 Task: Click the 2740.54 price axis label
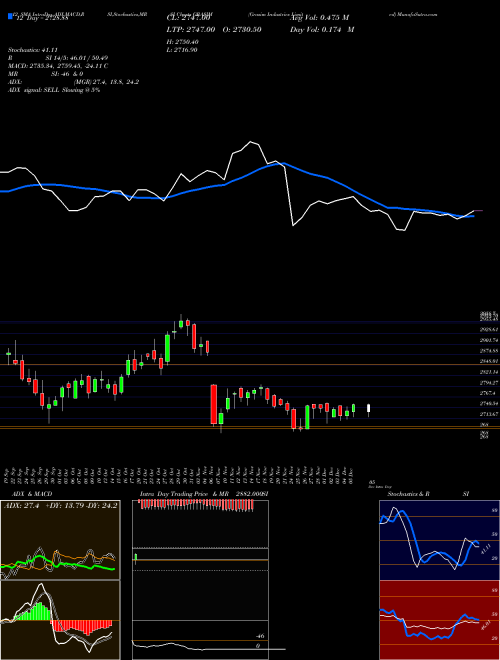click(x=489, y=403)
